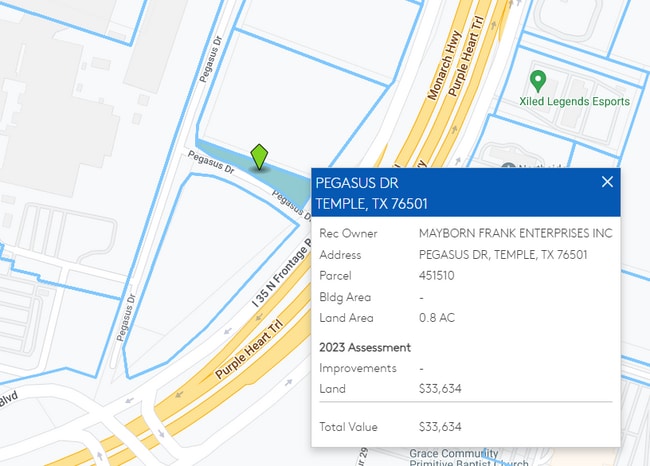Select the address value in the Address row

click(x=502, y=254)
